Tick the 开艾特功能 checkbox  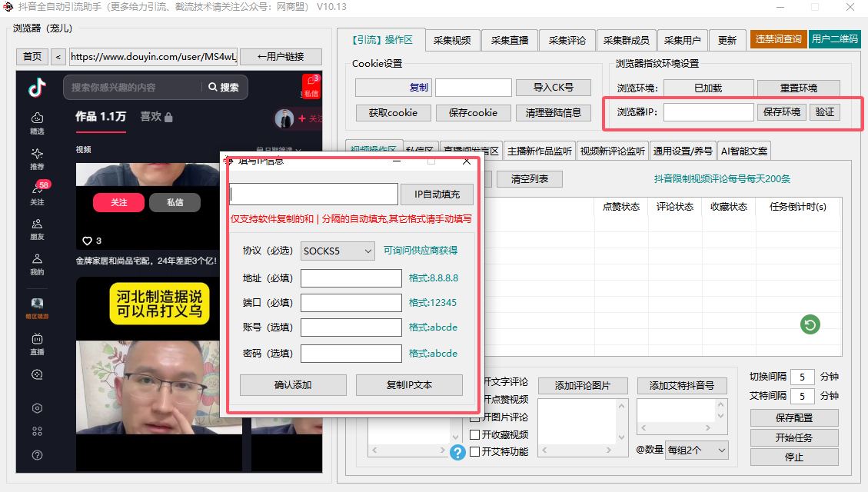tap(474, 451)
